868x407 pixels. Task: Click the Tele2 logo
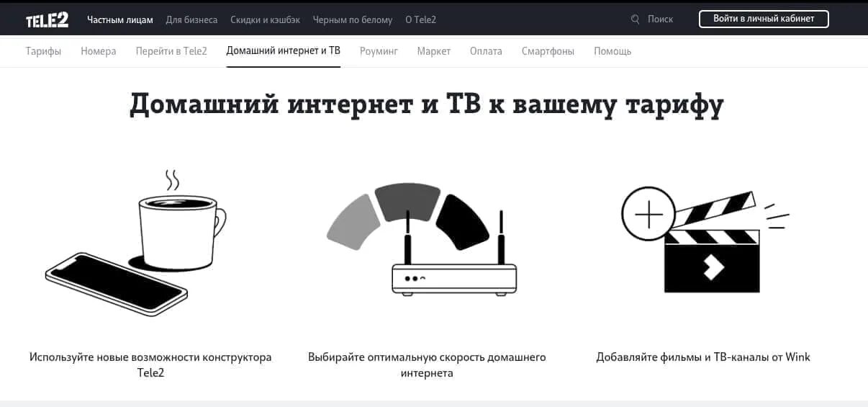coord(47,20)
